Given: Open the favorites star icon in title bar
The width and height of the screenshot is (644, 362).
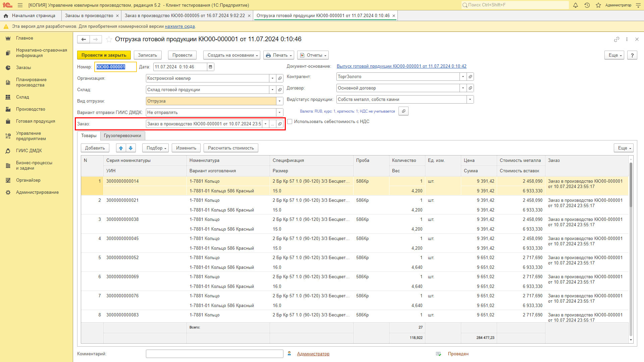Looking at the screenshot, I should coord(598,5).
